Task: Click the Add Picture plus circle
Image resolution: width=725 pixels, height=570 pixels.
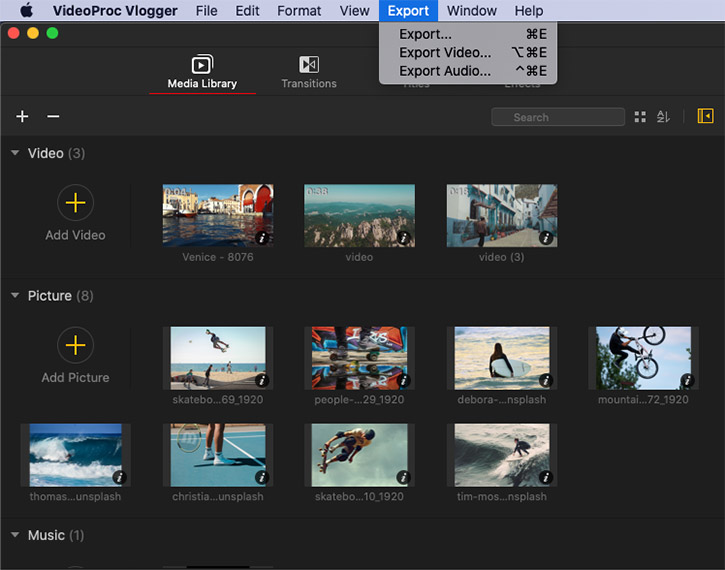Action: pos(75,346)
